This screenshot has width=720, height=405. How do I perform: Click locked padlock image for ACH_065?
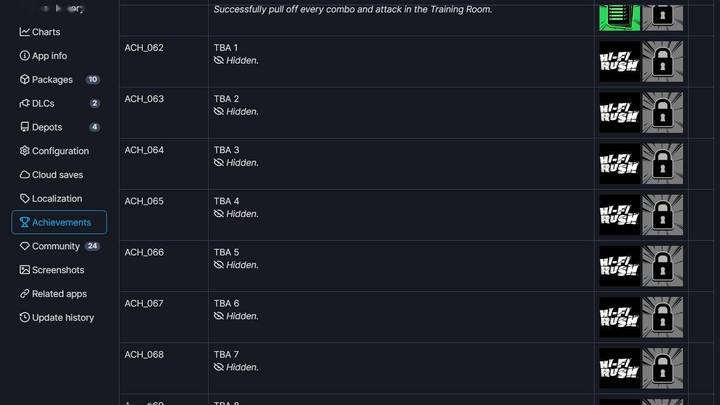(663, 215)
